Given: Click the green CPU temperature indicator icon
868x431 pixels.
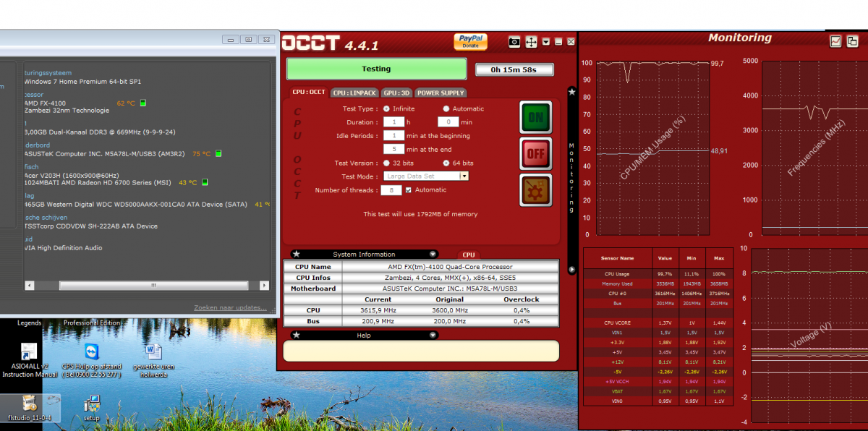Looking at the screenshot, I should click(x=142, y=103).
